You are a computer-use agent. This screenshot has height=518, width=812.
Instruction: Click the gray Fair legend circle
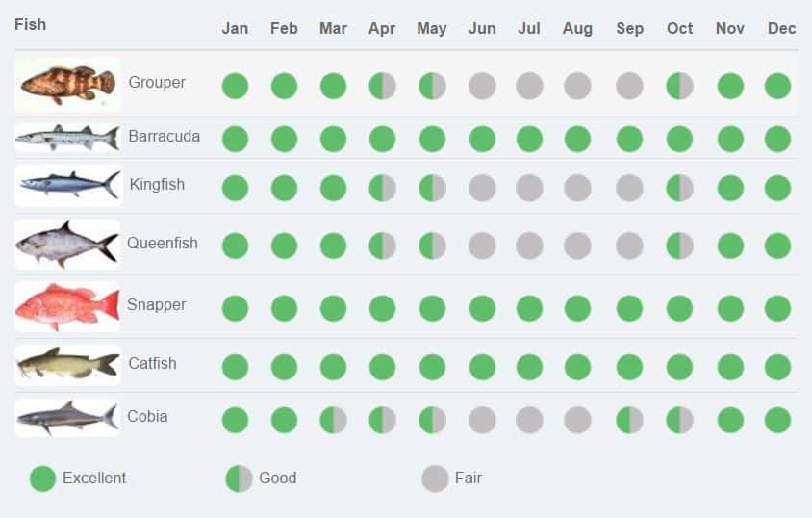(435, 479)
